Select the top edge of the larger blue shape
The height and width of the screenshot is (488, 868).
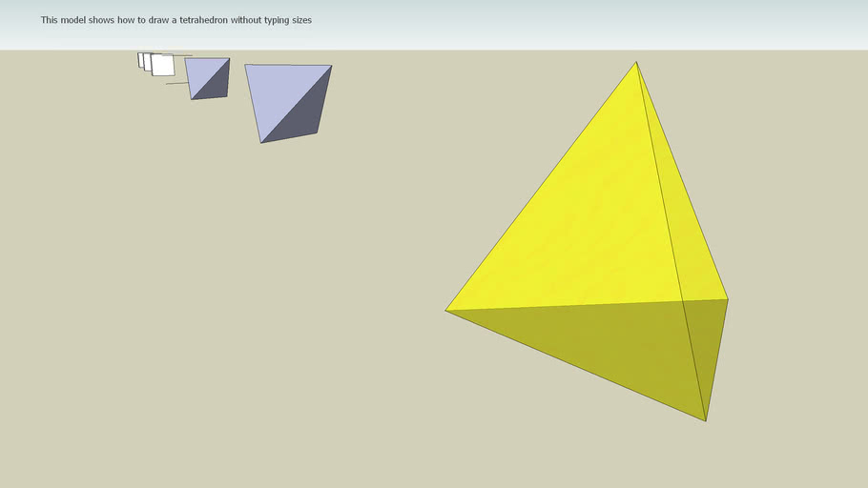288,65
